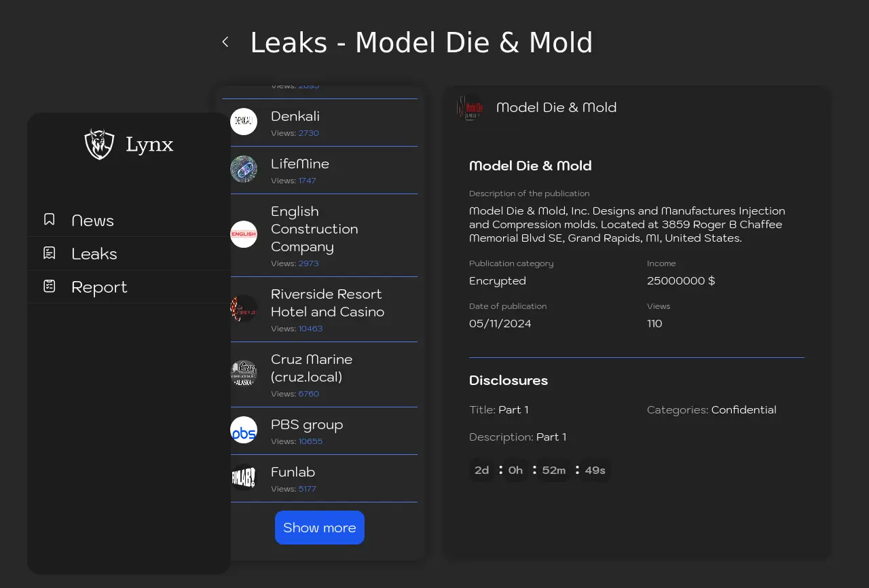The width and height of the screenshot is (869, 588).
Task: Click the Model Die & Mold header logo
Action: [470, 108]
